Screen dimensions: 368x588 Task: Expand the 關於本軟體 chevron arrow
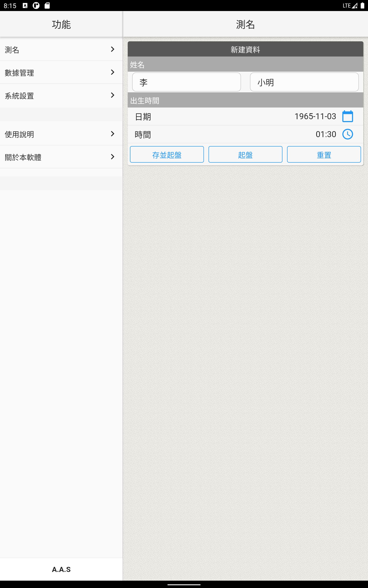[112, 157]
